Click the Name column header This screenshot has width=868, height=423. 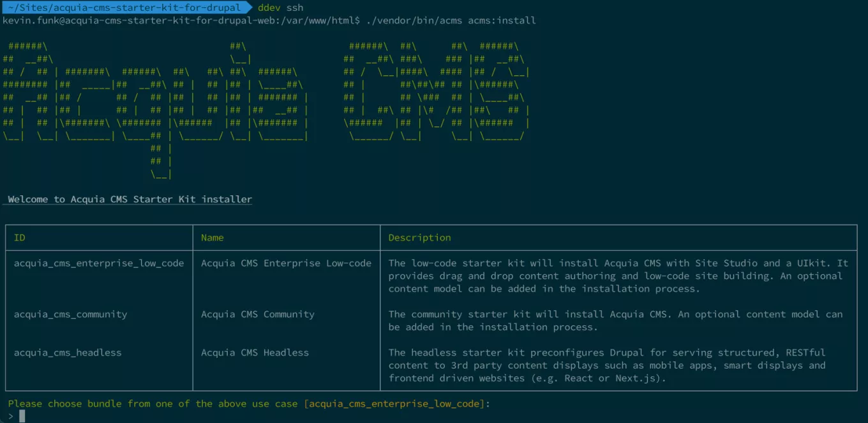pyautogui.click(x=213, y=237)
